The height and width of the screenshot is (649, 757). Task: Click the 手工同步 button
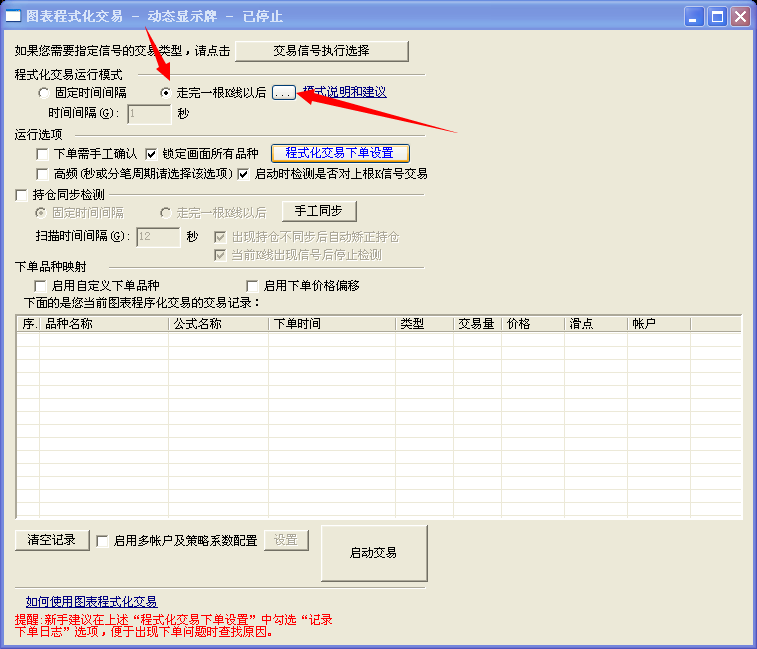(319, 211)
